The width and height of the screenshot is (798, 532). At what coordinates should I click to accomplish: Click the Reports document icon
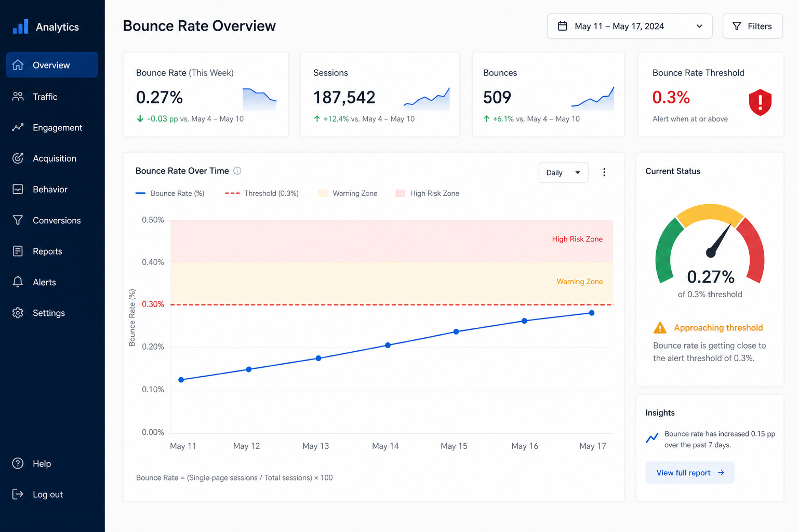click(x=18, y=251)
